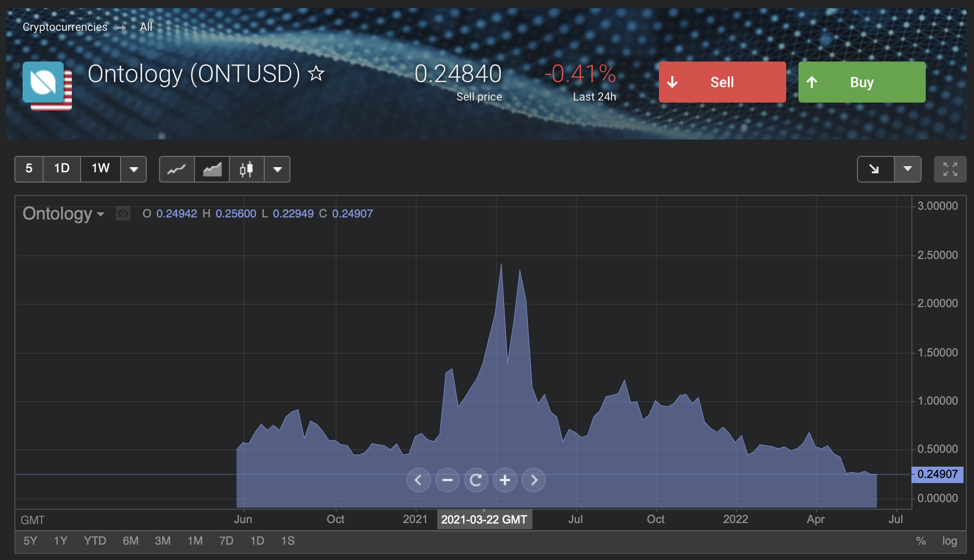This screenshot has width=974, height=560.
Task: Select 5Y time range
Action: tap(30, 541)
